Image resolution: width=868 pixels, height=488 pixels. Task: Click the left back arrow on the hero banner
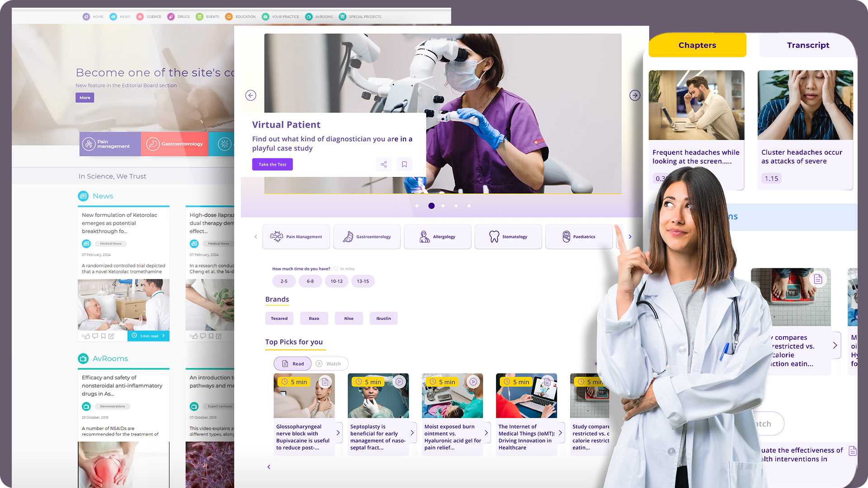[251, 95]
